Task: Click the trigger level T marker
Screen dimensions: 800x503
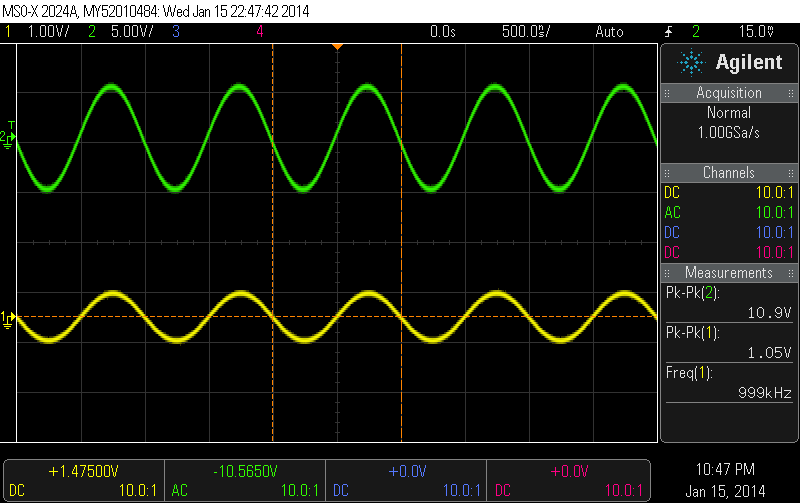Action: 12,125
